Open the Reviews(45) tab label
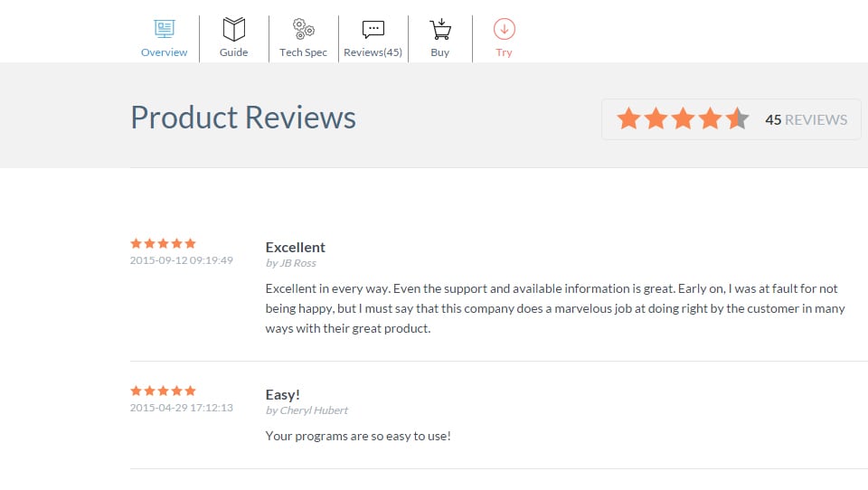The height and width of the screenshot is (490, 868). 373,52
